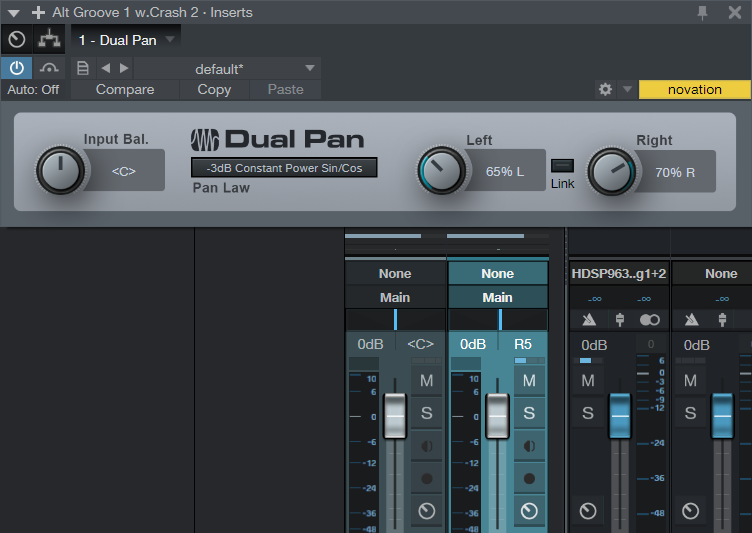Click the R5 pan value
This screenshot has width=752, height=533.
[x=523, y=344]
